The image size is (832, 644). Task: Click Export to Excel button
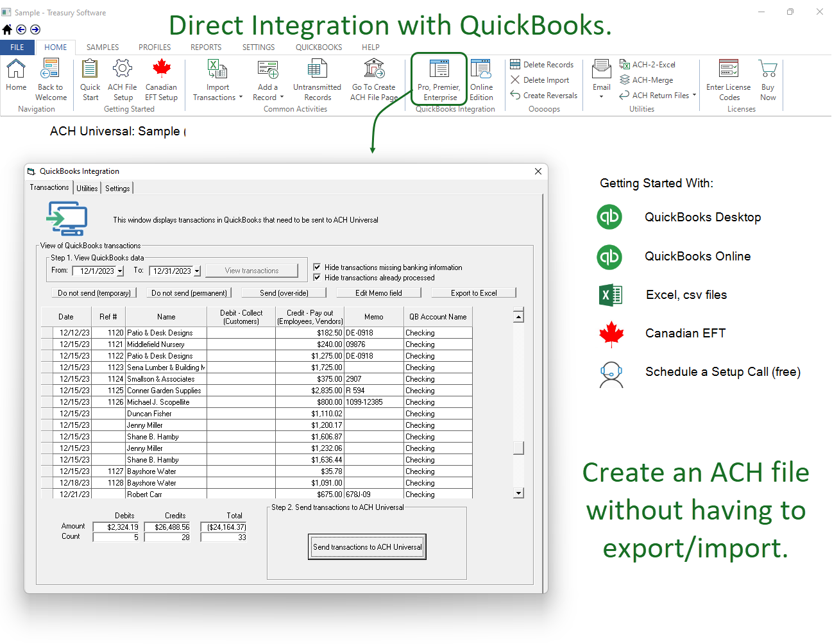click(x=474, y=293)
